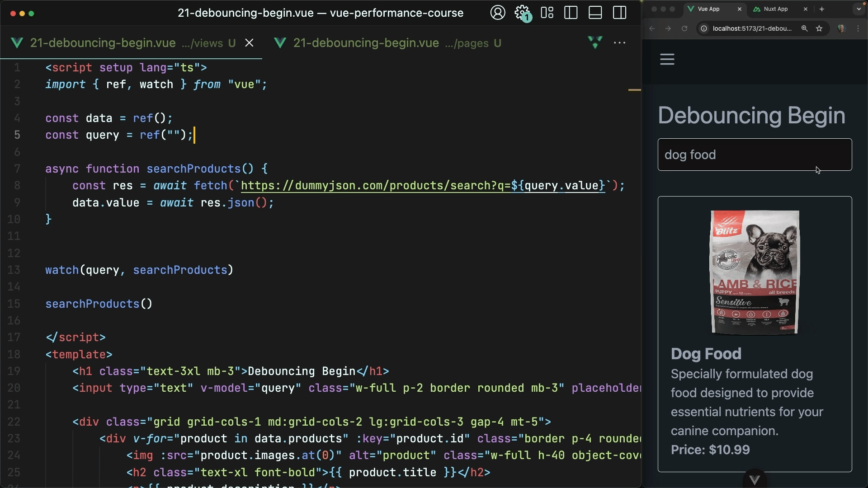Click the Blitz dog food product image

click(755, 272)
